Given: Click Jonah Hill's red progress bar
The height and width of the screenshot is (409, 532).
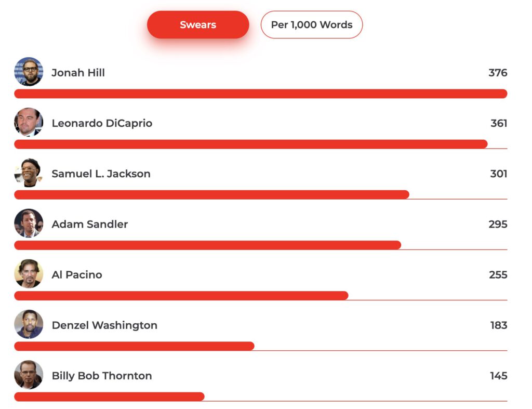Looking at the screenshot, I should 261,94.
